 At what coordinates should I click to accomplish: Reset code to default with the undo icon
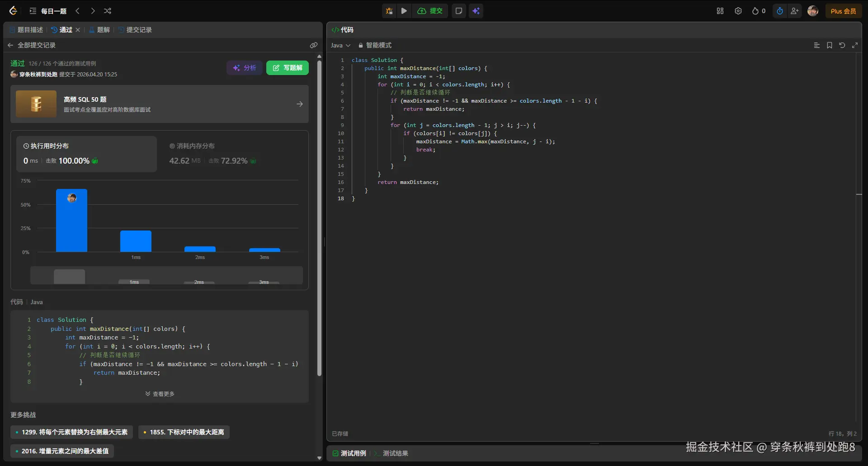[x=842, y=45]
